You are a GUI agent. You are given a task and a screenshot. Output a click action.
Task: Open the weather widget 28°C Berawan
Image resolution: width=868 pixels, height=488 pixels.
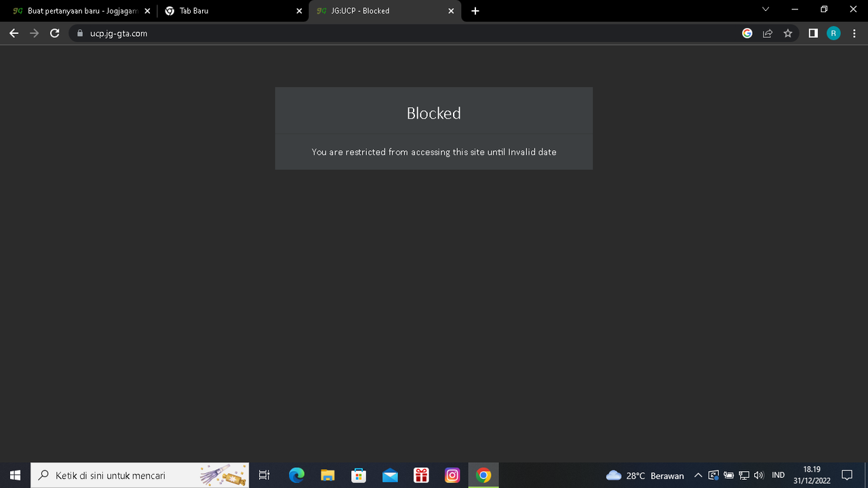(644, 475)
